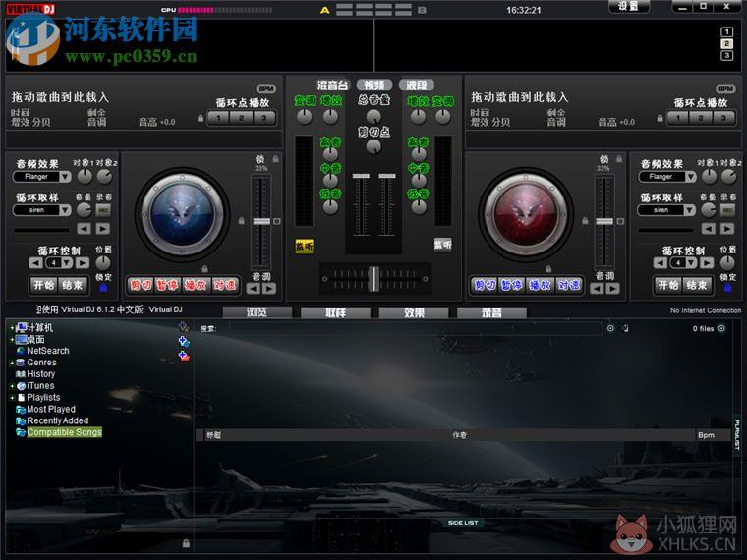Click left deck loop 结束 button

[73, 285]
